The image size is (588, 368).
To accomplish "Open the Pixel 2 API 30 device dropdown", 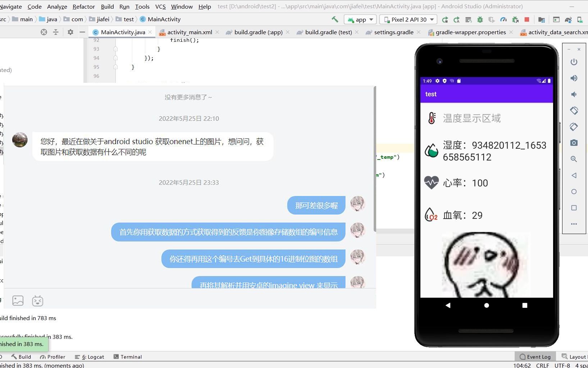I will click(x=408, y=19).
